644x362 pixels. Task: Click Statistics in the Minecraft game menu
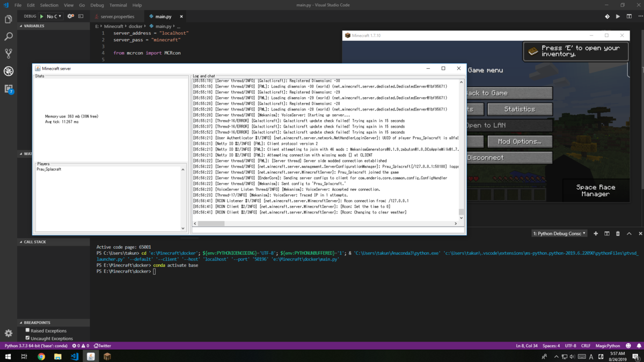(x=519, y=109)
